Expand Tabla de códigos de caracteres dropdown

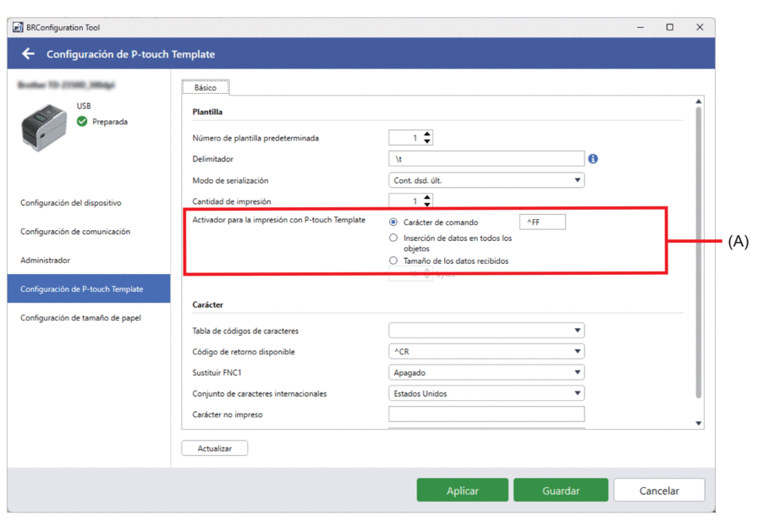tap(486, 331)
